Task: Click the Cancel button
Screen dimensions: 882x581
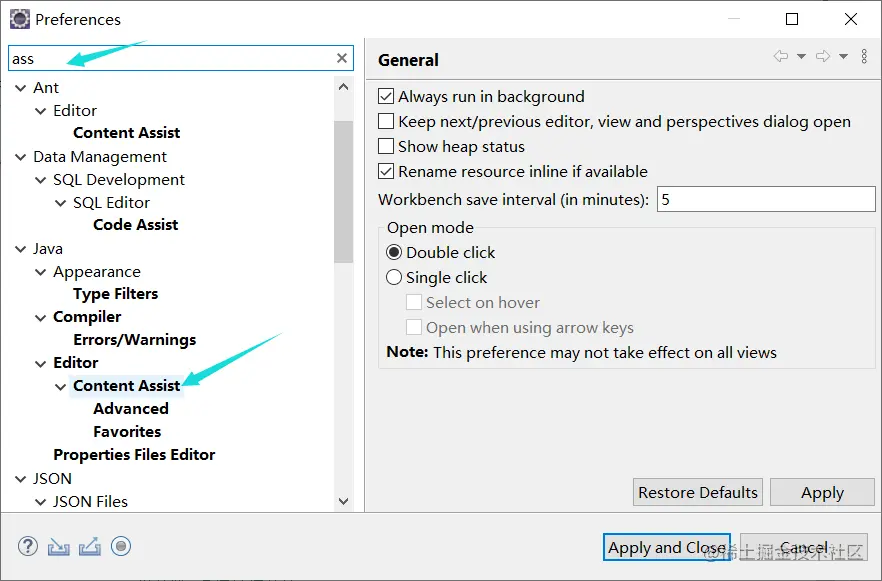Action: tap(804, 547)
